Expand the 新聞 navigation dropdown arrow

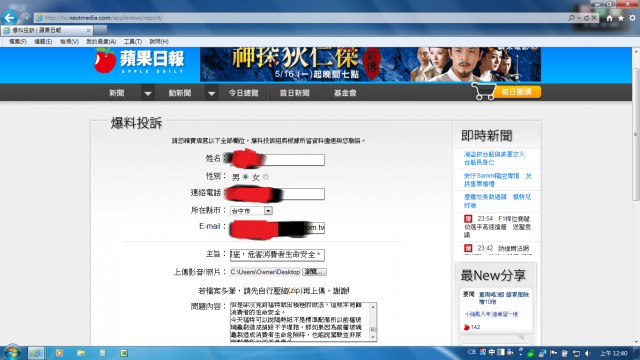coord(148,93)
